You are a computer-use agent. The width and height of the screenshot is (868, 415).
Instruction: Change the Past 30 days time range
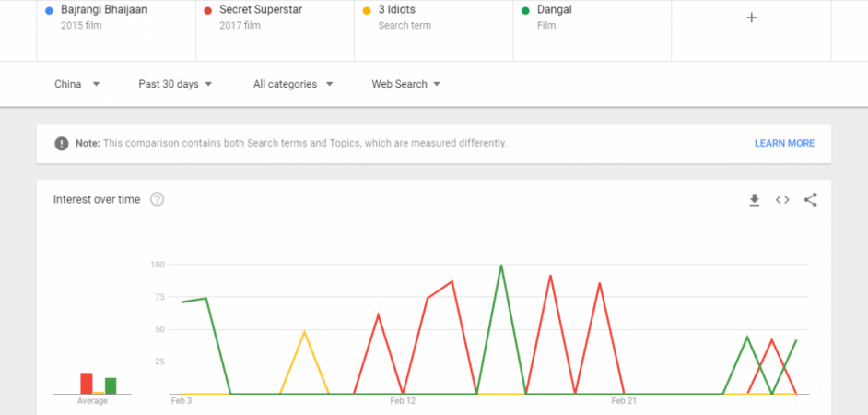[x=175, y=84]
